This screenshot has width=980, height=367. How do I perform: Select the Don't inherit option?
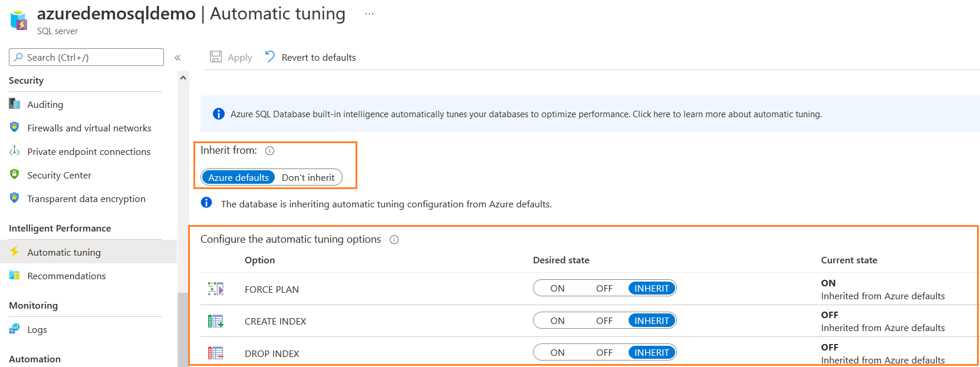[x=308, y=178]
